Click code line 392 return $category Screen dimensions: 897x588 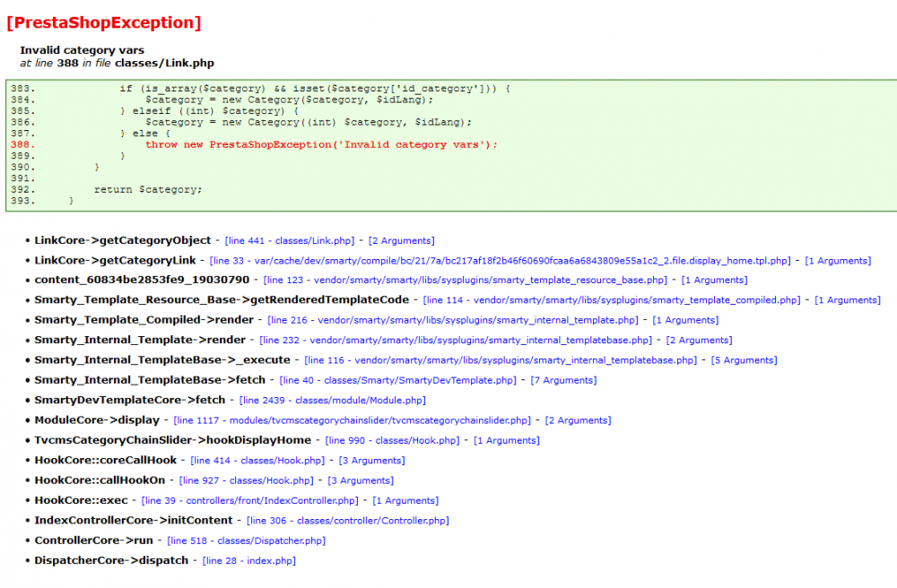[x=148, y=190]
